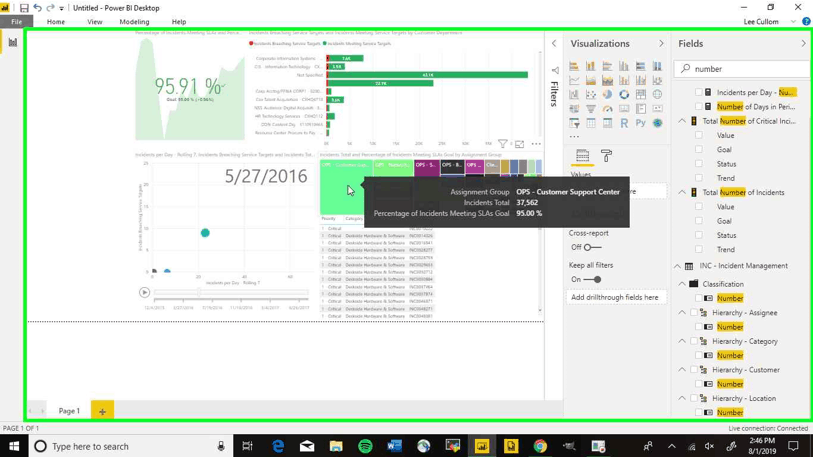Check the Hierarchy - Assignee checkbox
Screen dimensions: 815x459
click(x=693, y=313)
